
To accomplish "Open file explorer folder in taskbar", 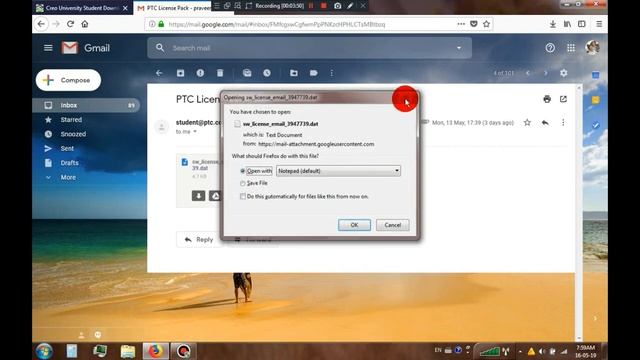I will [x=128, y=351].
